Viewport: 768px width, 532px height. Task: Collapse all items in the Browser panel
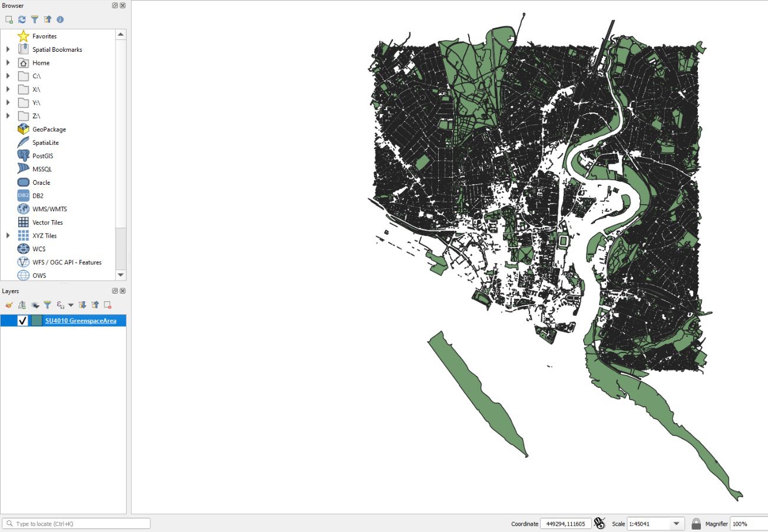(48, 19)
